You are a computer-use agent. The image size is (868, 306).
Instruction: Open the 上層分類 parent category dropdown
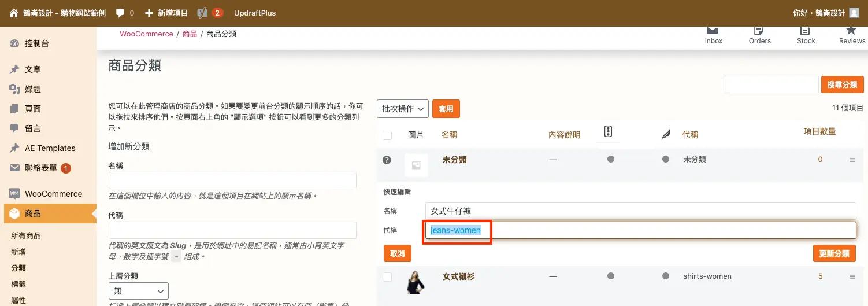[139, 291]
